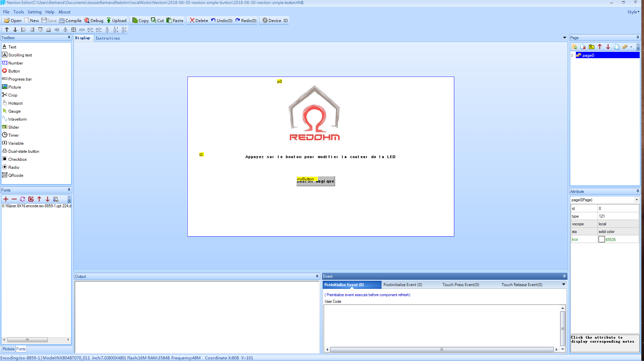Copy page icon in Page panel
The width and height of the screenshot is (644, 361).
pos(617,47)
